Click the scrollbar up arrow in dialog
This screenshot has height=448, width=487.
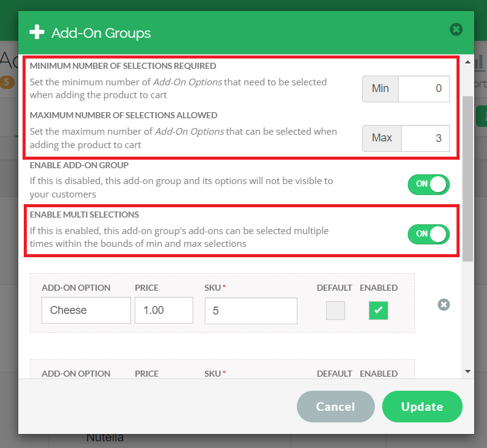[x=467, y=62]
